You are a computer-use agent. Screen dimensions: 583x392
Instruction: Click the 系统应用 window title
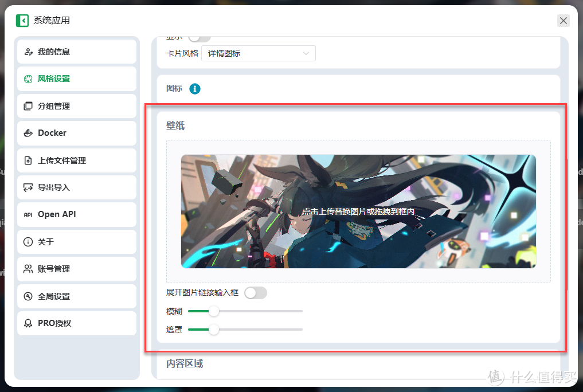[52, 21]
